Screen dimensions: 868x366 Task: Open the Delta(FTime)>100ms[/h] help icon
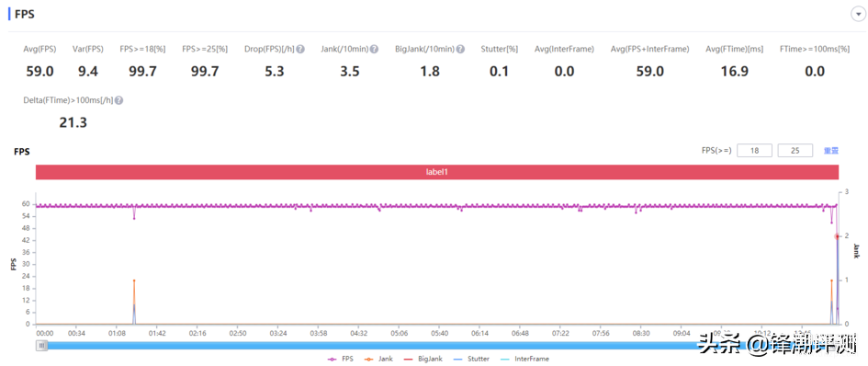[x=119, y=100]
